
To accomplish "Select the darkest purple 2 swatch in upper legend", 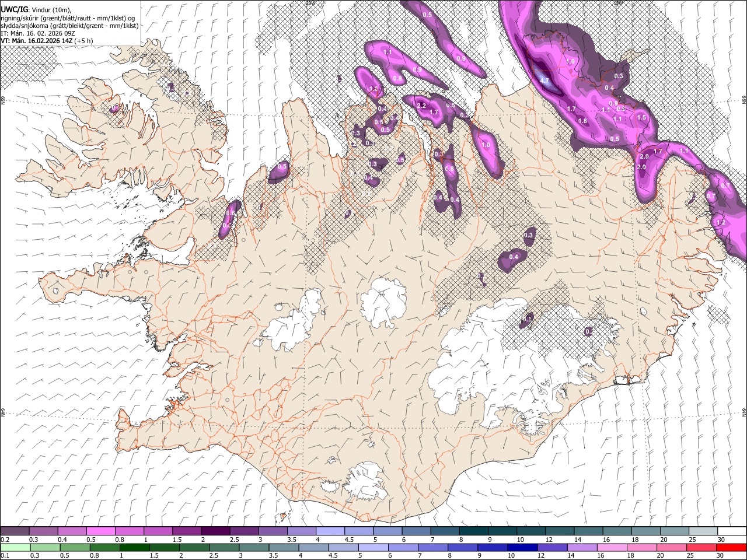I will click(215, 531).
